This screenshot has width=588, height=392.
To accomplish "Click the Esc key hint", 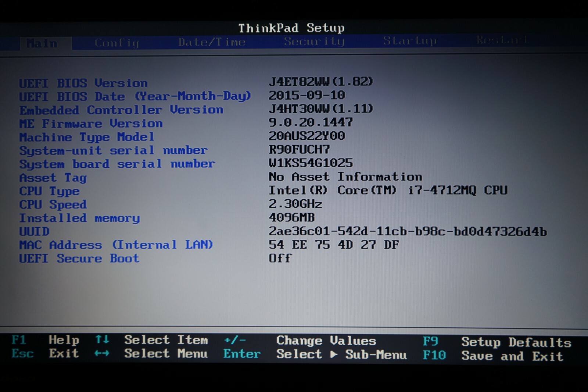I will [22, 353].
